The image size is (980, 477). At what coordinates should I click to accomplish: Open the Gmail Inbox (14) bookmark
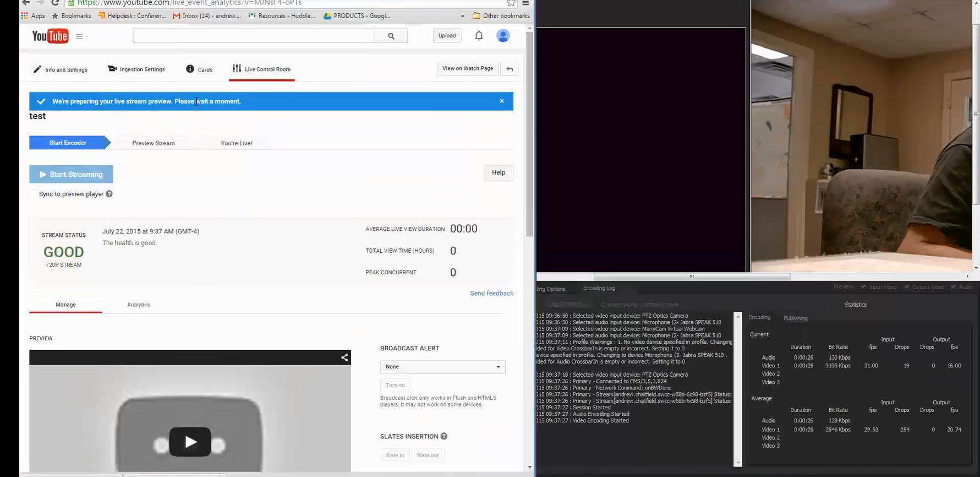pyautogui.click(x=207, y=16)
